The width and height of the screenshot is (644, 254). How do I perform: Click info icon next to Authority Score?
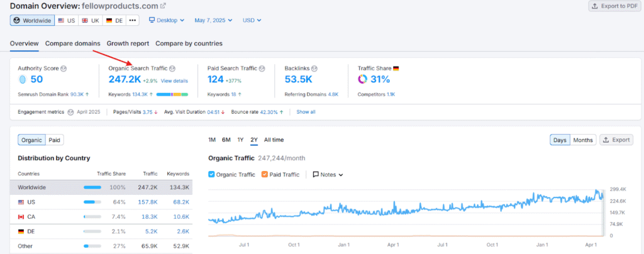[64, 69]
